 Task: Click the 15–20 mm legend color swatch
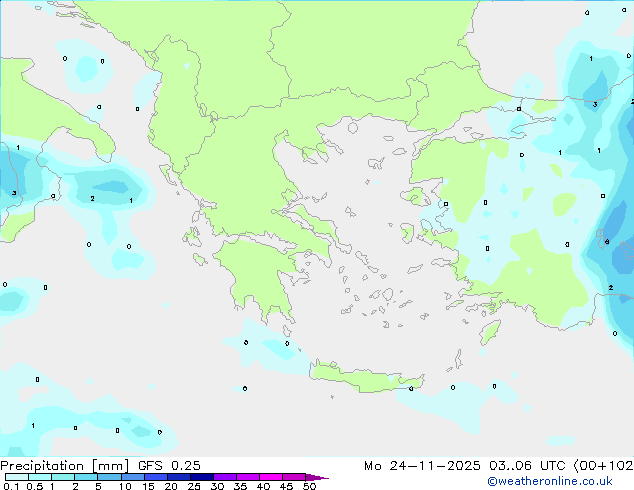(155, 477)
